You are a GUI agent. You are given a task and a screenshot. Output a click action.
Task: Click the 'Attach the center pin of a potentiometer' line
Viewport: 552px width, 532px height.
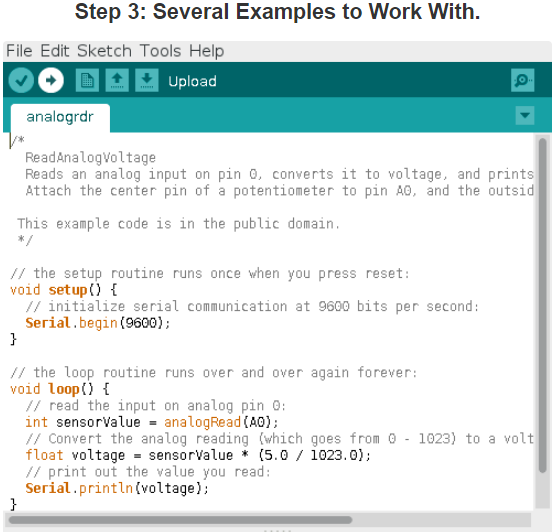click(280, 191)
